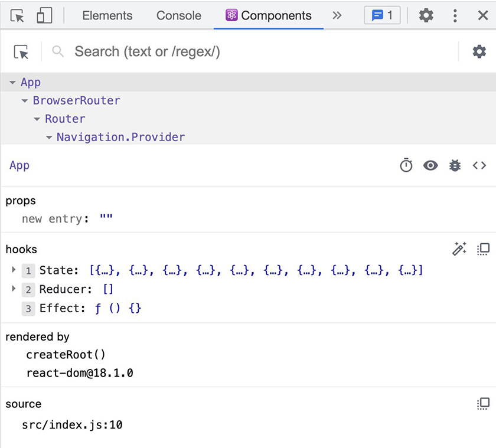Image resolution: width=496 pixels, height=448 pixels.
Task: Parse hook names with the magic wand icon
Action: coord(459,249)
